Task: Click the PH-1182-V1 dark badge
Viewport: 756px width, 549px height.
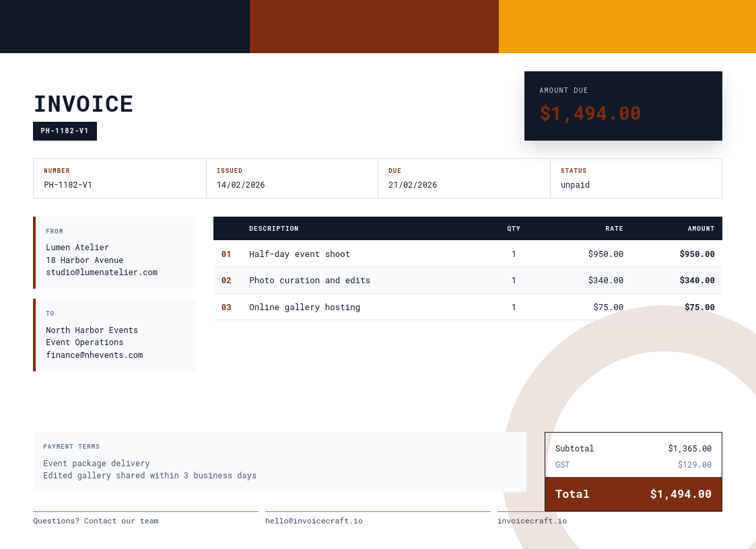Action: pyautogui.click(x=65, y=131)
